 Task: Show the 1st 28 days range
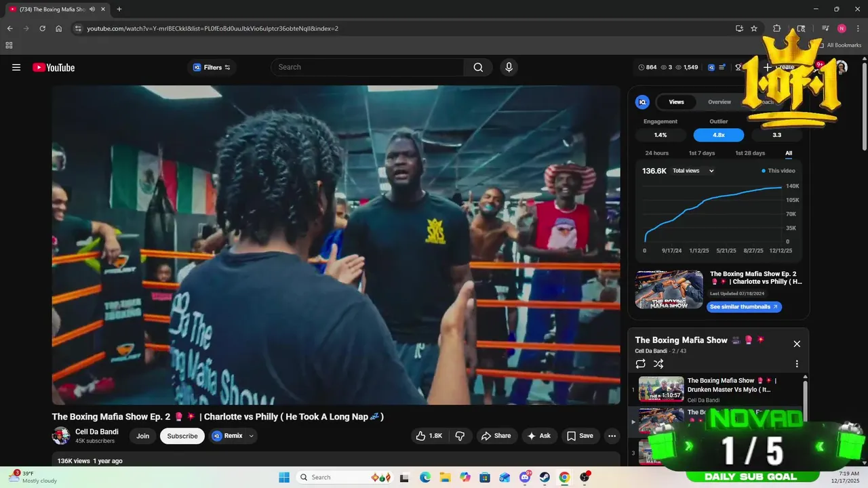pos(750,153)
